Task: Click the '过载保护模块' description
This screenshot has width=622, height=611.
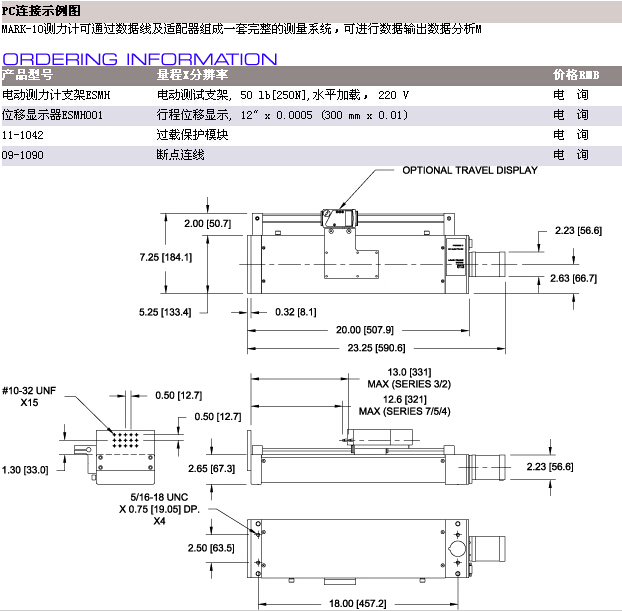Action: tap(192, 135)
